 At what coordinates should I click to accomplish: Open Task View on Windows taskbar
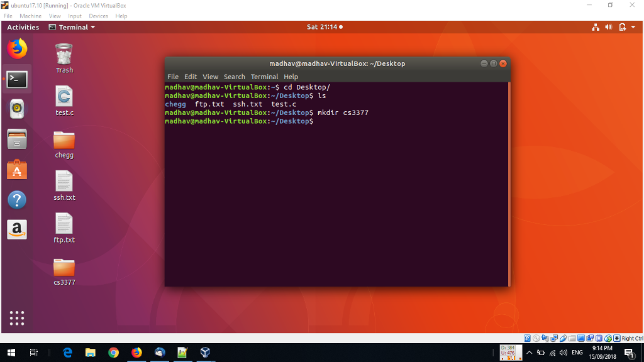pyautogui.click(x=34, y=353)
